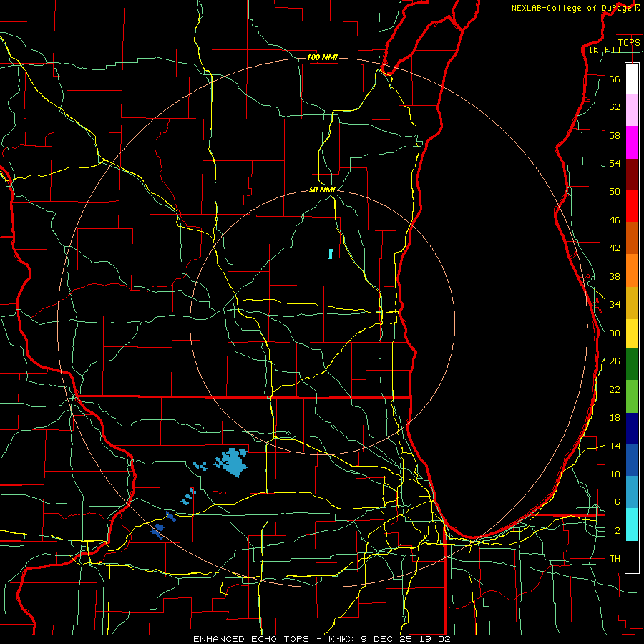Click the "34" legend value

tap(615, 304)
